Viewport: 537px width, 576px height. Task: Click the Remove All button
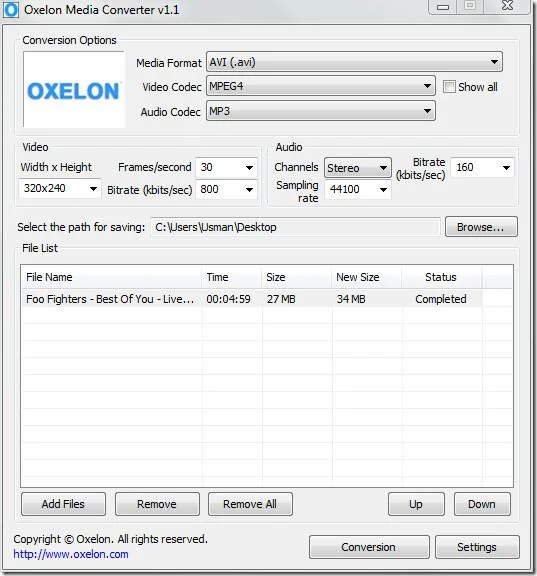[x=250, y=504]
